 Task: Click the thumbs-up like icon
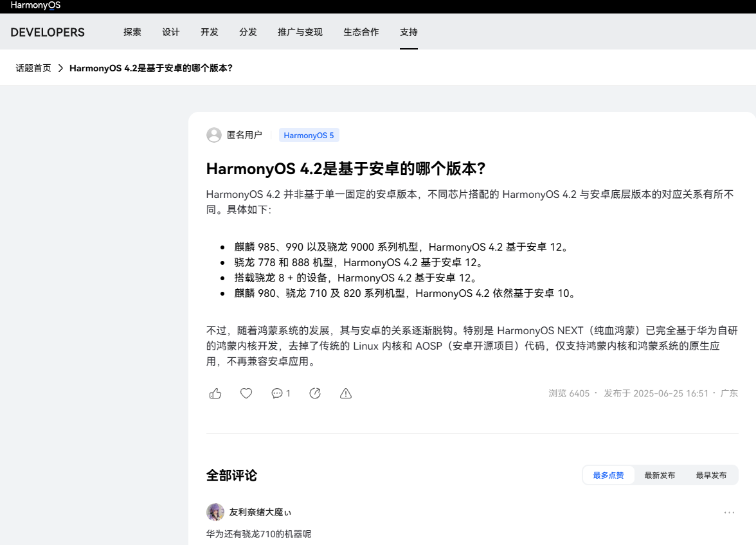[x=215, y=393]
